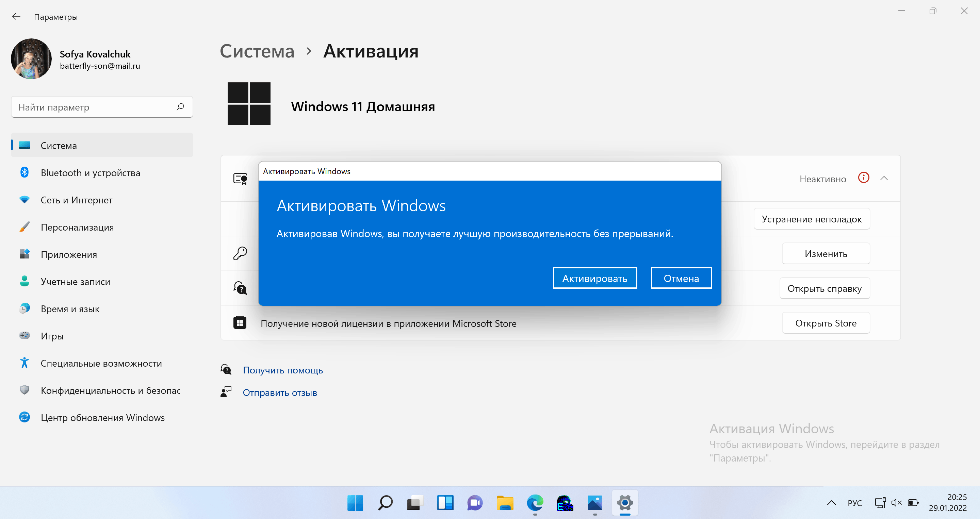Click the Центр обновления Windows icon
980x519 pixels.
25,417
